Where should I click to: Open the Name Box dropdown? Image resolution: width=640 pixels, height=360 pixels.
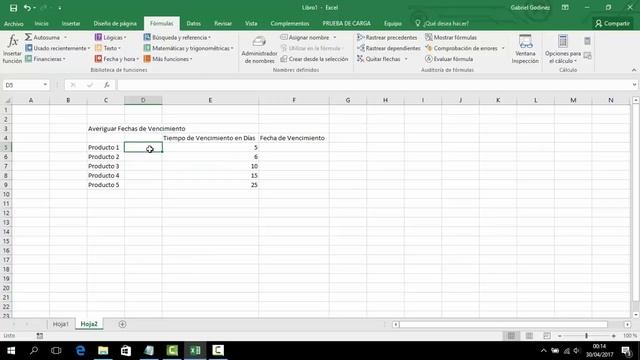point(45,85)
